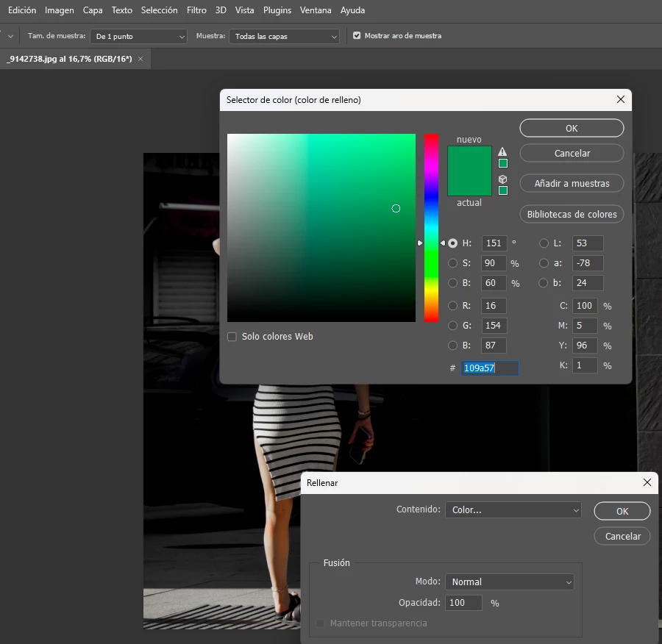The height and width of the screenshot is (644, 662).
Task: Open the Modo dropdown showing Normal
Action: pyautogui.click(x=510, y=582)
